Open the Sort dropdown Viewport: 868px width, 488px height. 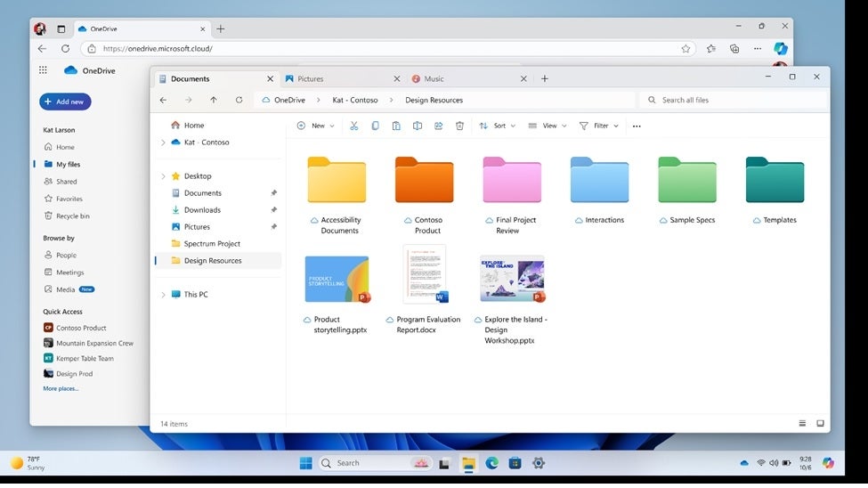pyautogui.click(x=497, y=126)
